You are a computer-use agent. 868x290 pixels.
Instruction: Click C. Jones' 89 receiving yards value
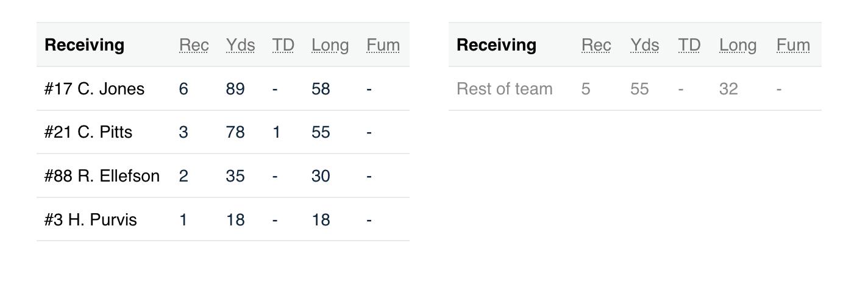click(235, 89)
